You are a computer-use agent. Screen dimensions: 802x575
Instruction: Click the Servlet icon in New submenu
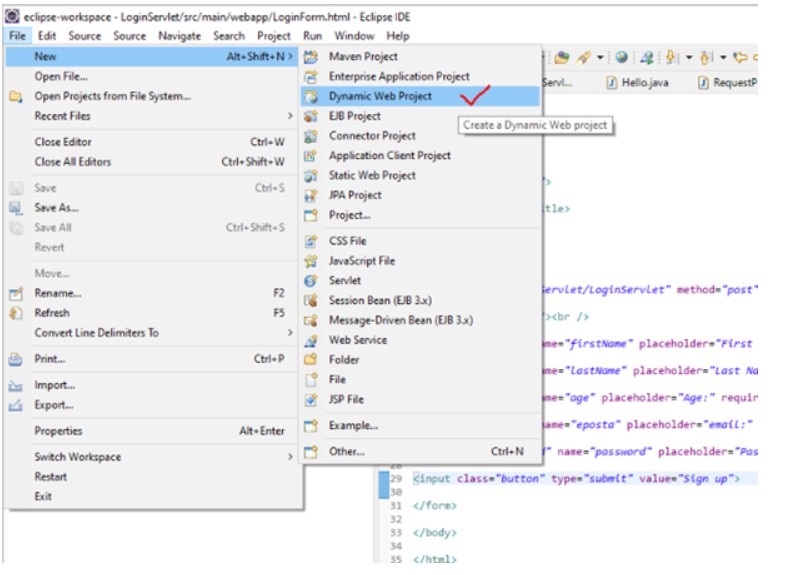(x=311, y=281)
